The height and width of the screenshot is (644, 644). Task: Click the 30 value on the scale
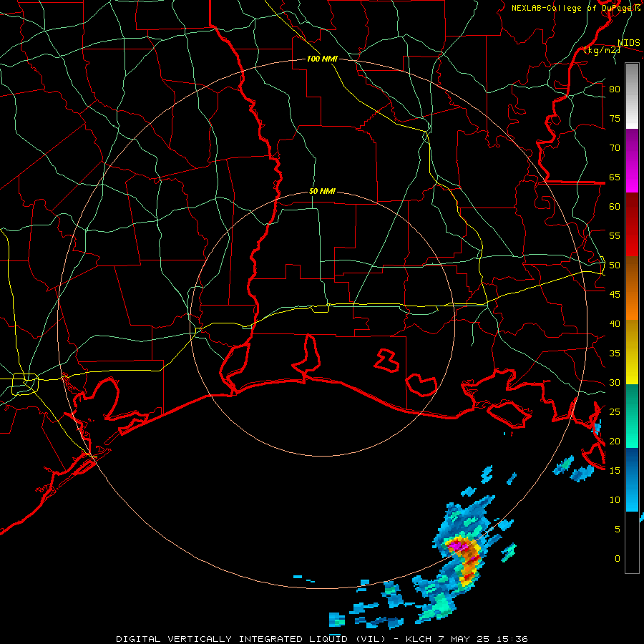click(615, 382)
